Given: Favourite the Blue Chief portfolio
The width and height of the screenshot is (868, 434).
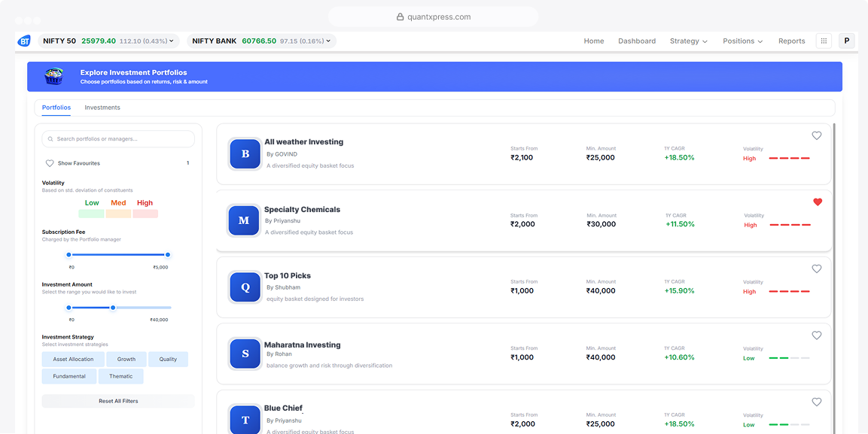Looking at the screenshot, I should click(817, 402).
